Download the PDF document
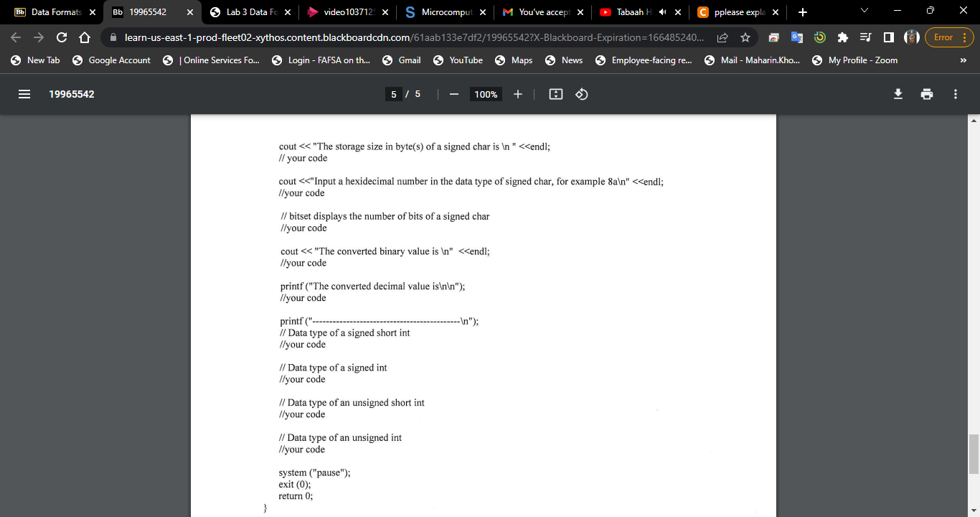 pyautogui.click(x=897, y=93)
